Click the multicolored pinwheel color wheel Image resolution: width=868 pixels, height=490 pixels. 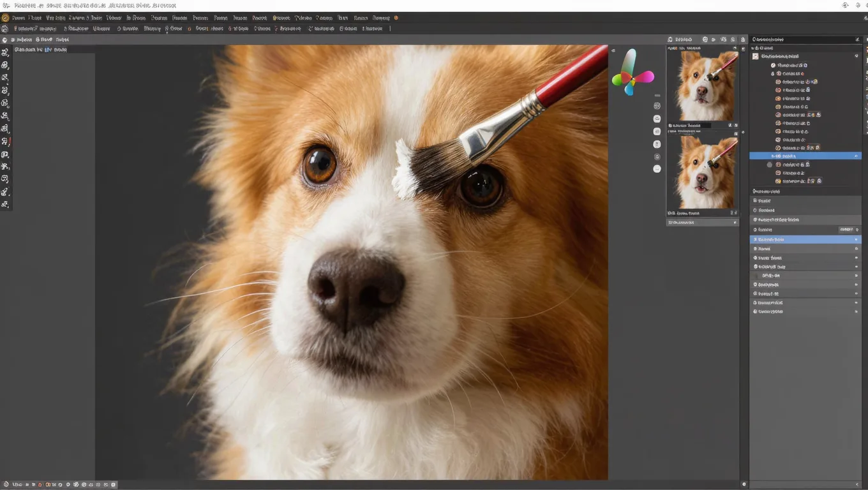(x=632, y=73)
